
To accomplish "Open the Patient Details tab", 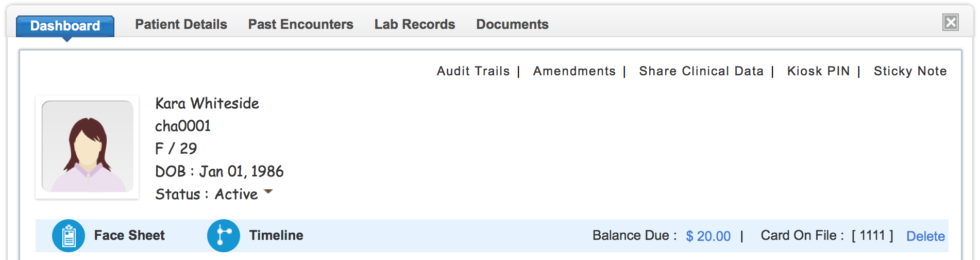I will tap(181, 24).
